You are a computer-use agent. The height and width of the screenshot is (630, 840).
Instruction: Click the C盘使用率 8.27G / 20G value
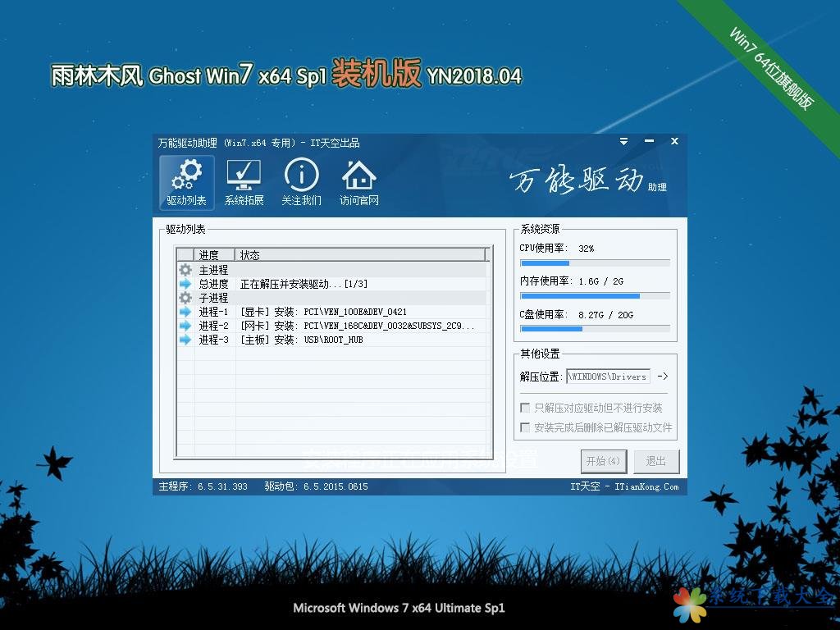pos(606,315)
